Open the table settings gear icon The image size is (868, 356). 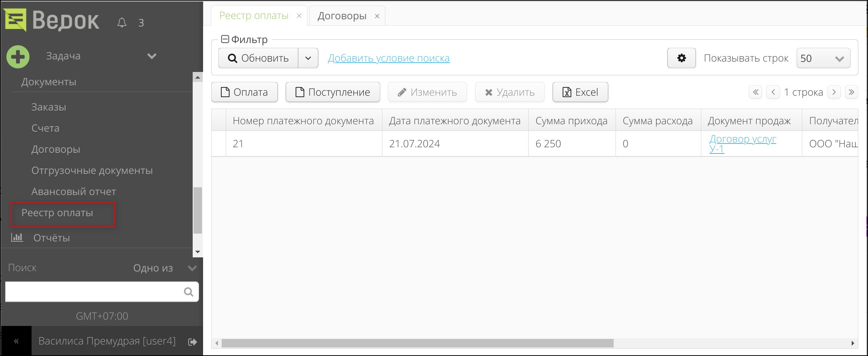pyautogui.click(x=681, y=58)
